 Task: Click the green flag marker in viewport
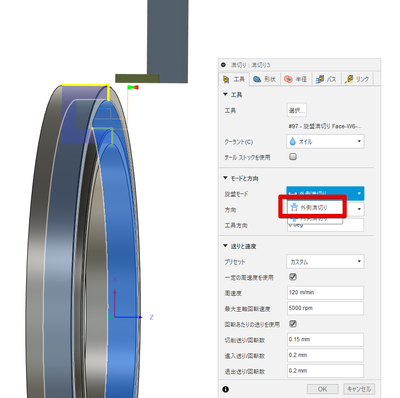pyautogui.click(x=133, y=87)
